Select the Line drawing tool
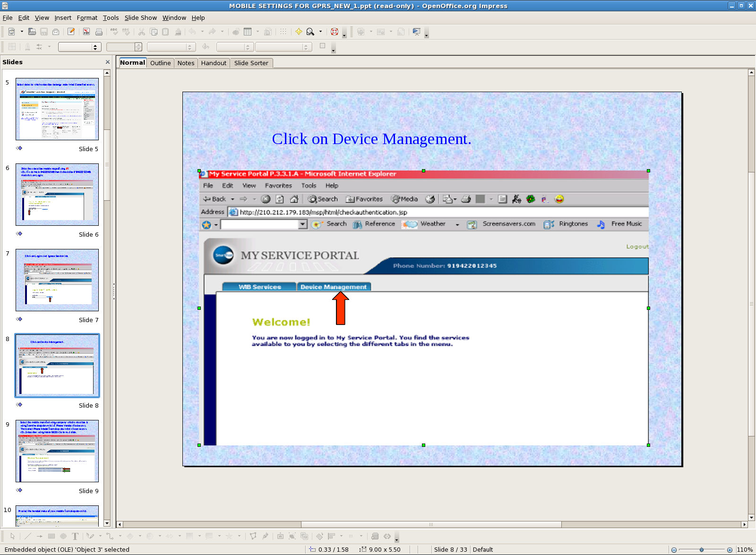The width and height of the screenshot is (756, 555). [x=28, y=536]
